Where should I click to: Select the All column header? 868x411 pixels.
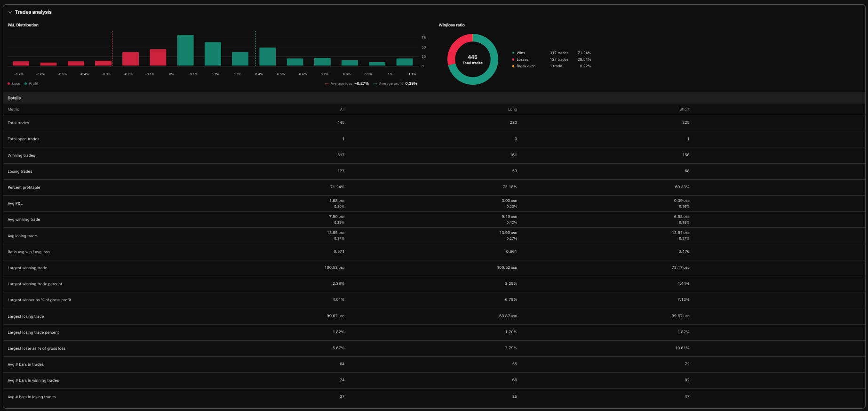[342, 109]
